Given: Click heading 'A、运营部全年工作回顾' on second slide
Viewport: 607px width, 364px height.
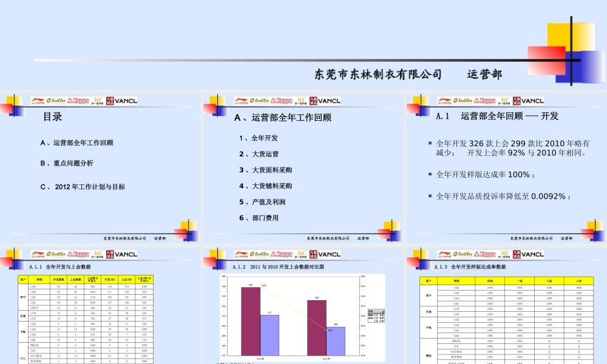Looking at the screenshot, I should pyautogui.click(x=283, y=117).
